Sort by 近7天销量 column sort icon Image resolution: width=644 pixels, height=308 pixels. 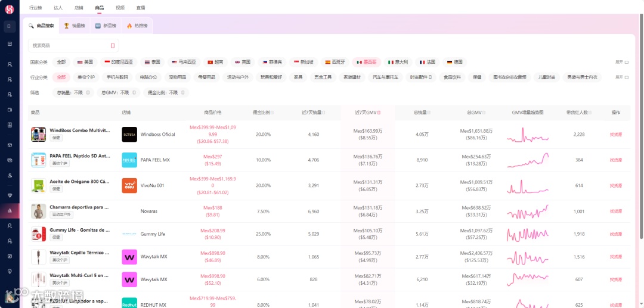pos(324,113)
